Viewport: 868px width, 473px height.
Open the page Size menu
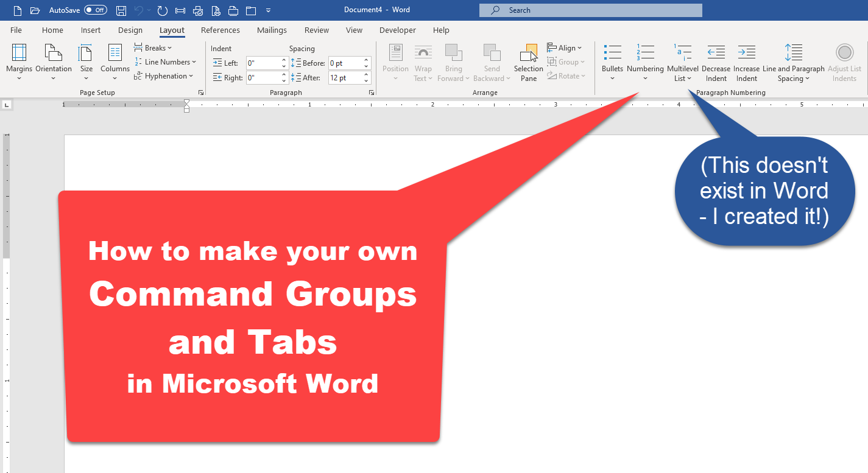click(x=86, y=62)
